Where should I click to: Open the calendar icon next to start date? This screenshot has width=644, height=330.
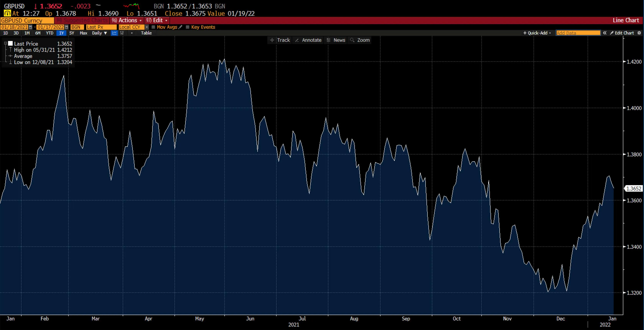(x=30, y=27)
